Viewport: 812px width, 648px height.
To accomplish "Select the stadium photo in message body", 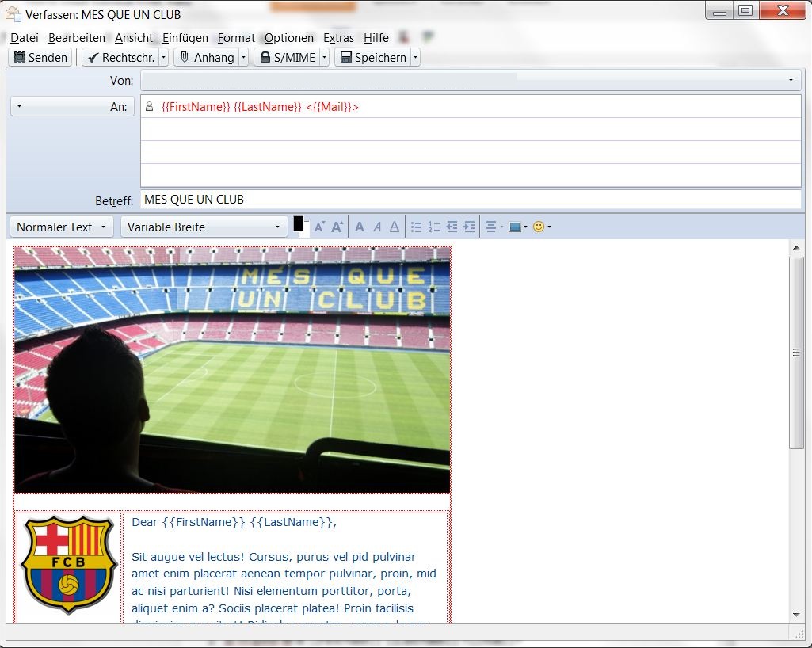I will coord(232,370).
